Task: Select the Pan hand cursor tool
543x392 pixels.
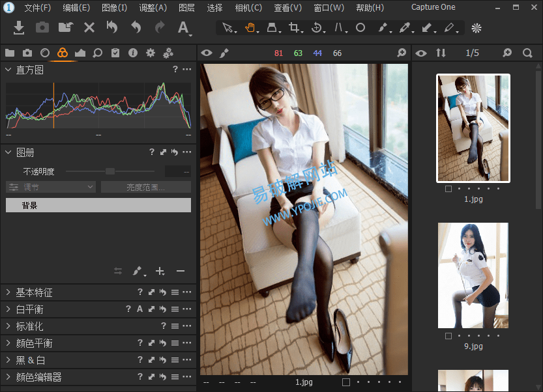Action: 250,28
